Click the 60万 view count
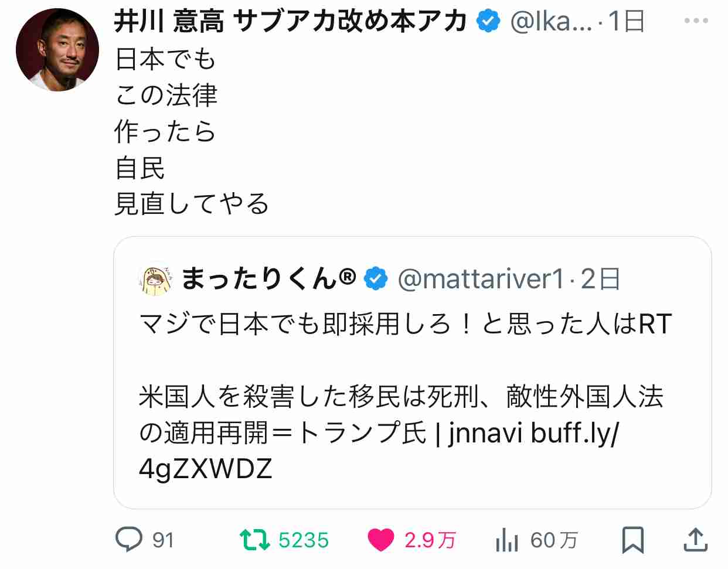 pos(554,540)
